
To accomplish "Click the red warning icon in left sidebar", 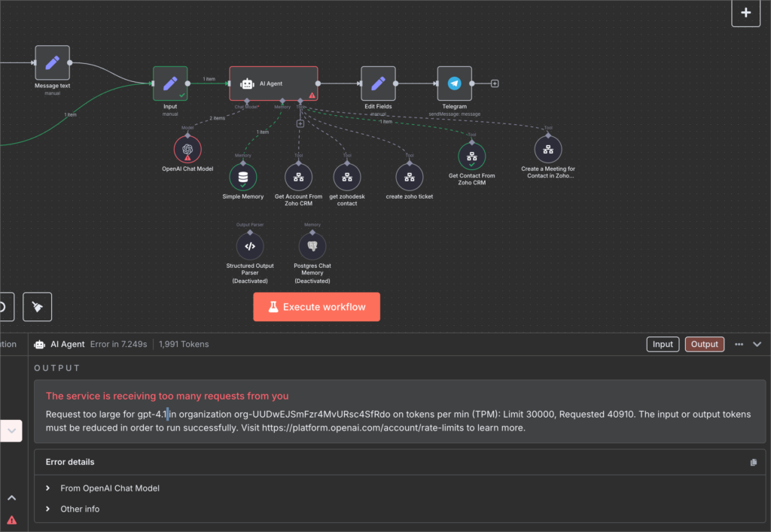I will click(12, 520).
